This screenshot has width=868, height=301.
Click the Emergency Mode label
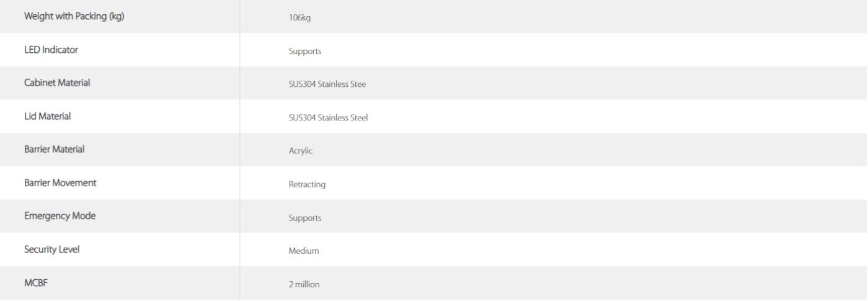(60, 216)
